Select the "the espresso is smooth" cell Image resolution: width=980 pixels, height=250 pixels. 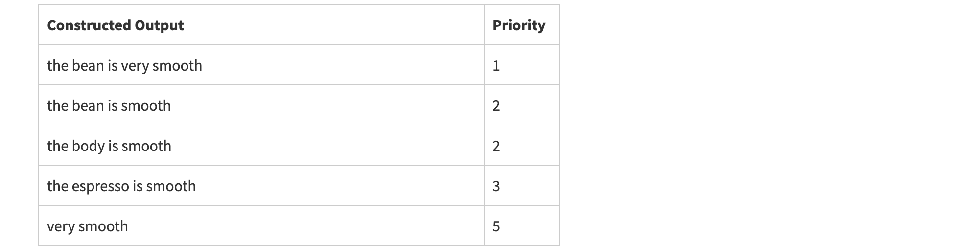(121, 186)
